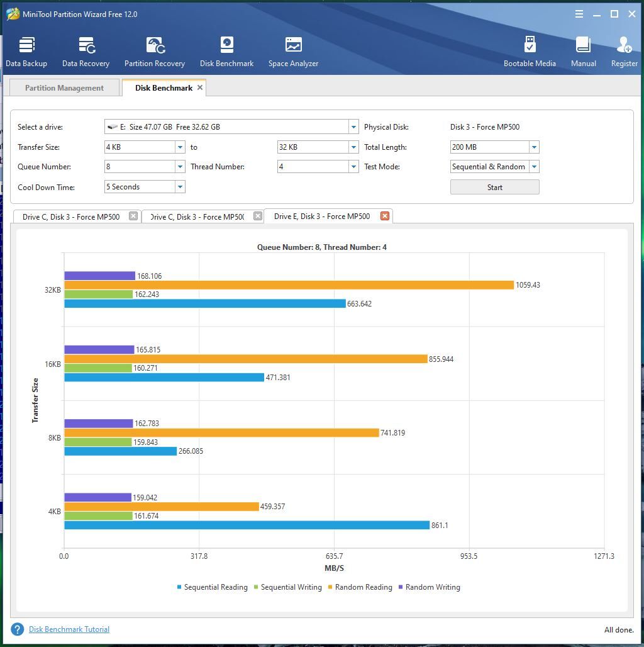
Task: Click the 741.819 value label
Action: 392,433
